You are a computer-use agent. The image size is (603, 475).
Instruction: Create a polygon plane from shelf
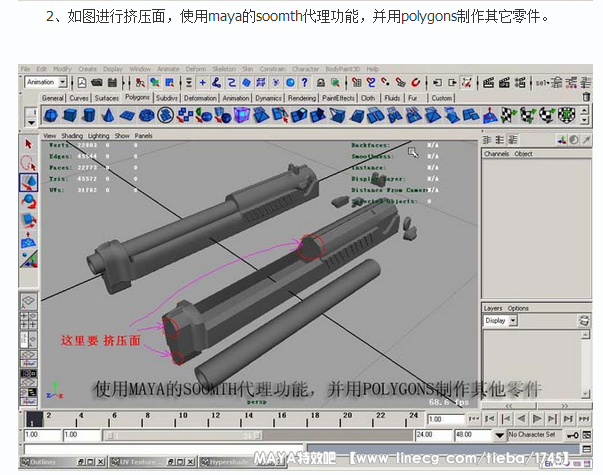(127, 115)
